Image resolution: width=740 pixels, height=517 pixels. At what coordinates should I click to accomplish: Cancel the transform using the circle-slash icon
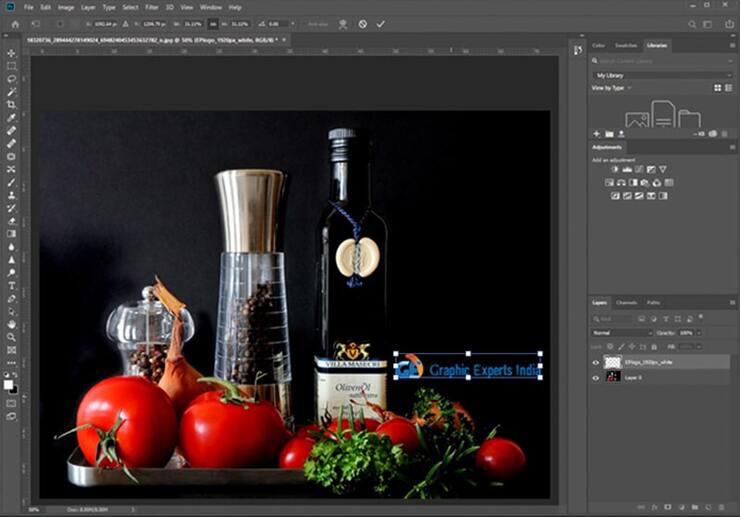click(x=362, y=23)
